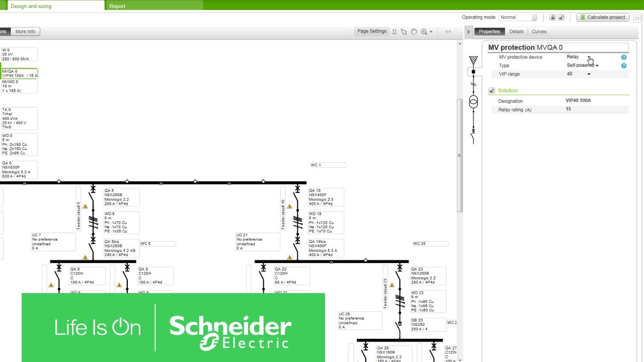Select the QA 9 C120H breaker label
The height and width of the screenshot is (362, 644).
155,276
